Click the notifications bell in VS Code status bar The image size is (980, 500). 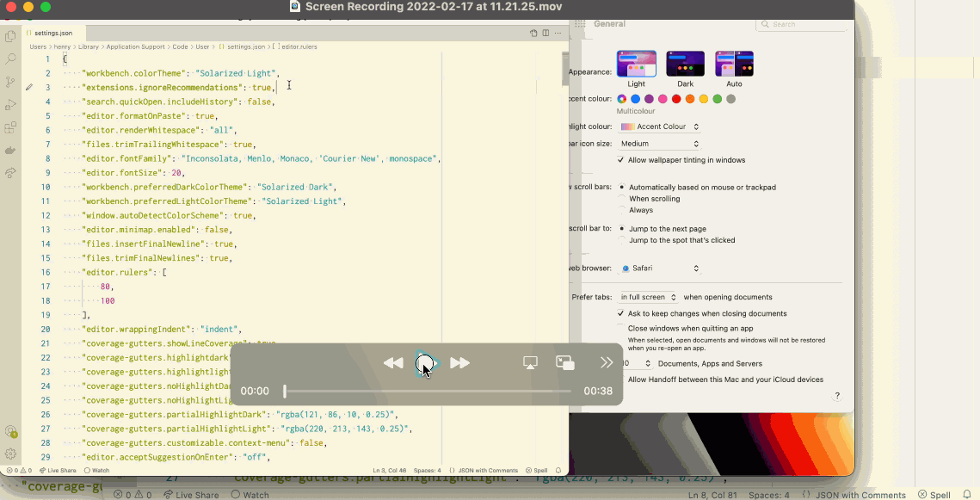558,471
